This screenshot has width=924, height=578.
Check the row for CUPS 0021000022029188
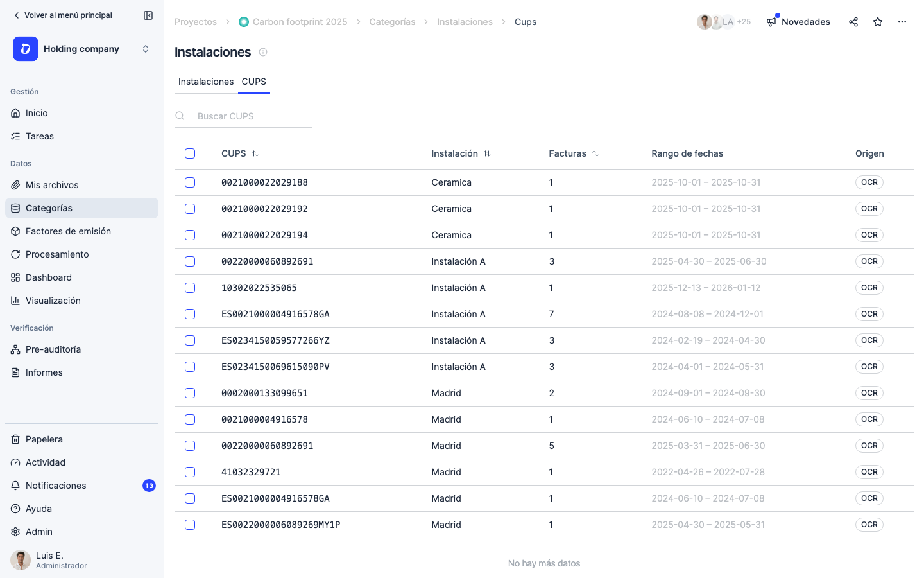[x=190, y=182]
